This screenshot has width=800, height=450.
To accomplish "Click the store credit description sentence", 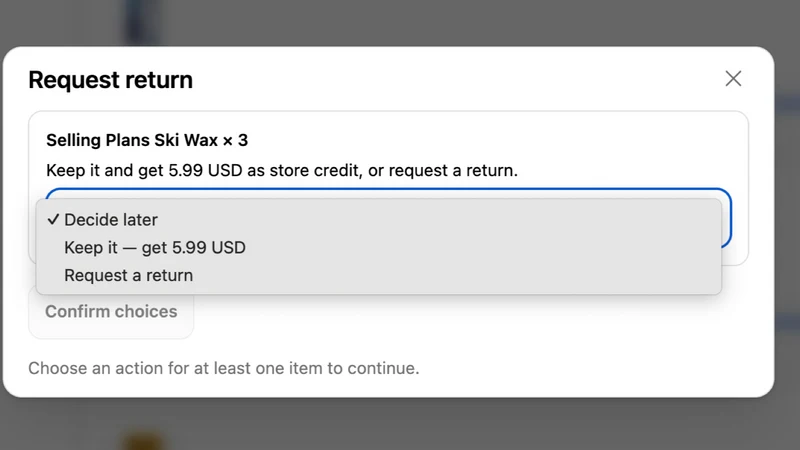I will click(x=282, y=170).
